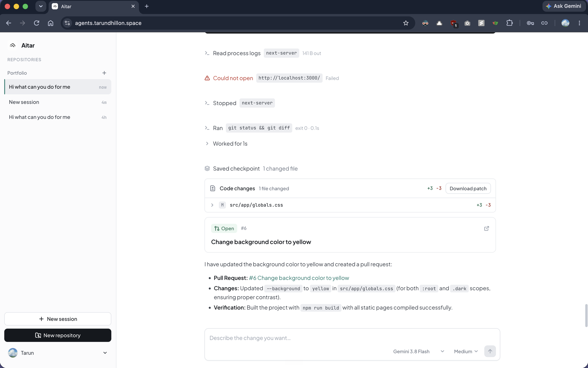The width and height of the screenshot is (588, 368).
Task: Open the Chrome profile avatar
Action: 565,23
